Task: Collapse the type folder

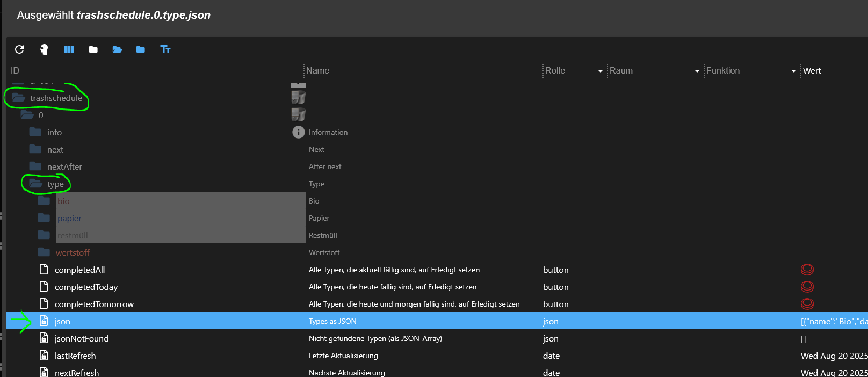Action: click(36, 184)
